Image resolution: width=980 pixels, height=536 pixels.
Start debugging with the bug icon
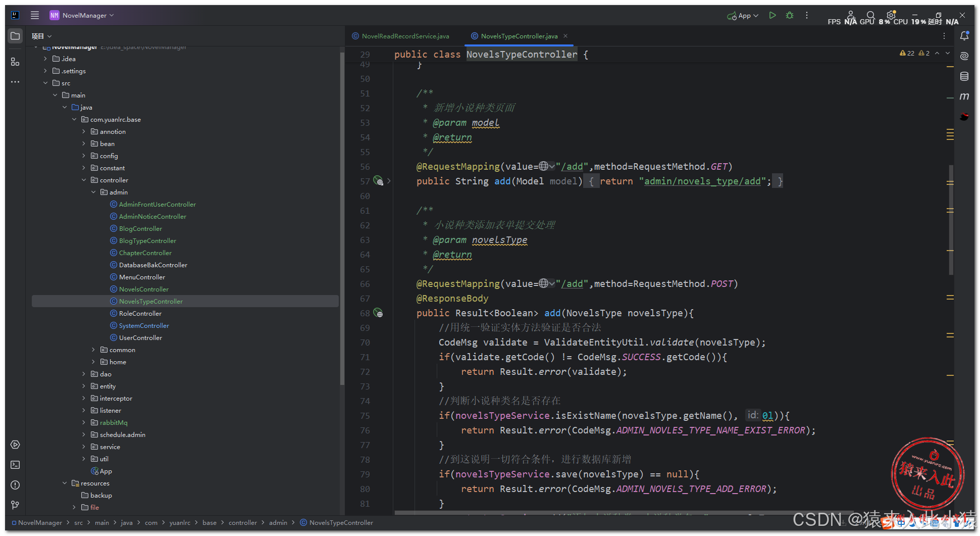tap(790, 16)
